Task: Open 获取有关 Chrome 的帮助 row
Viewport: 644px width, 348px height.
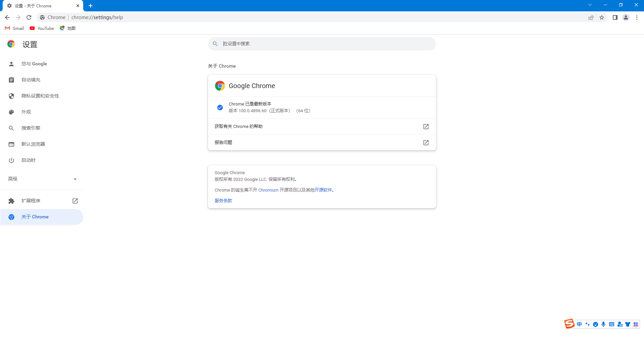Action: point(322,127)
